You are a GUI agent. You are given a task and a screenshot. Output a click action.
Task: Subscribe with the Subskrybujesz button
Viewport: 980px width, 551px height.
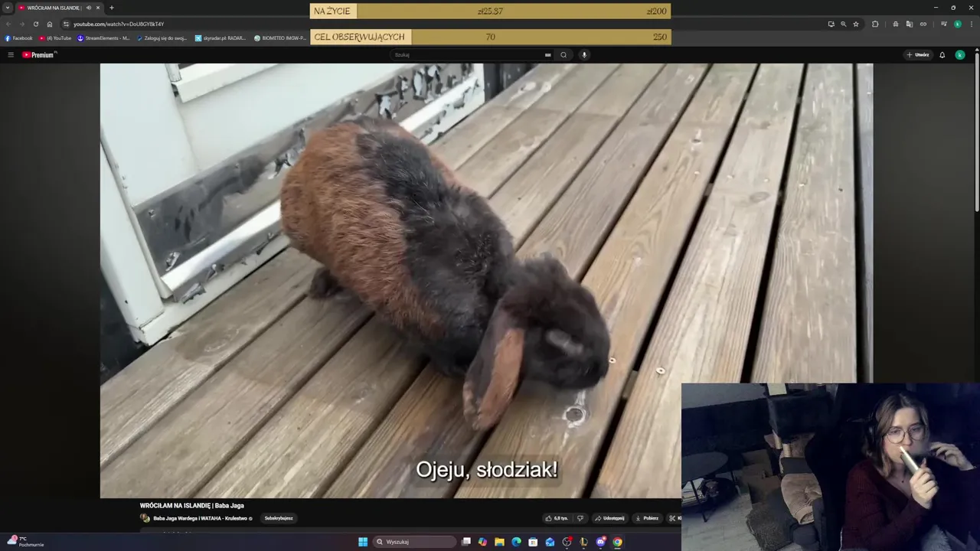click(x=279, y=518)
